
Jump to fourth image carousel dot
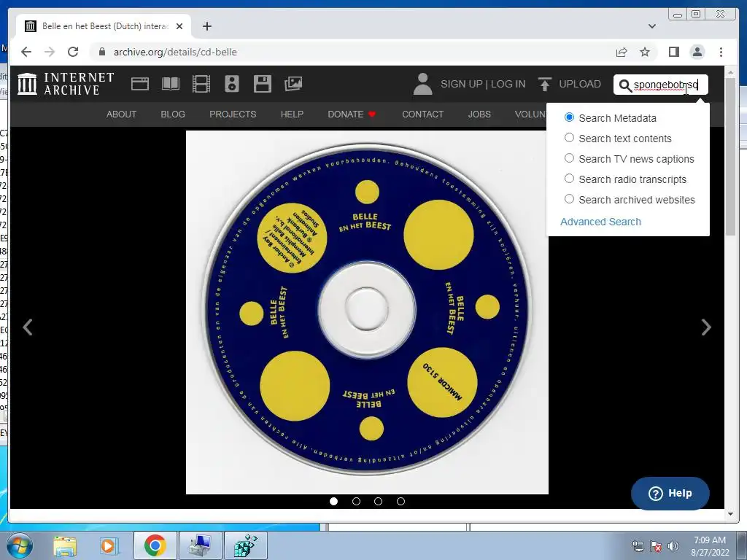[x=400, y=501]
